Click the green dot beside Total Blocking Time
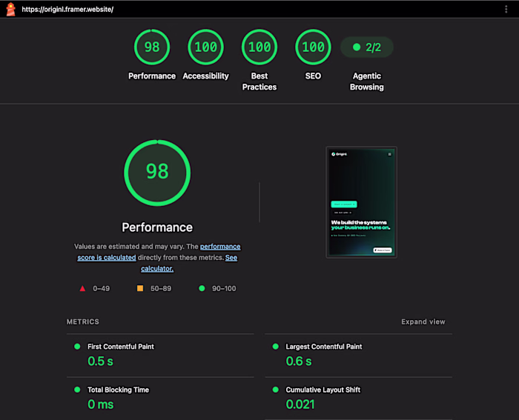Screen dimensions: 519x420 pyautogui.click(x=77, y=390)
